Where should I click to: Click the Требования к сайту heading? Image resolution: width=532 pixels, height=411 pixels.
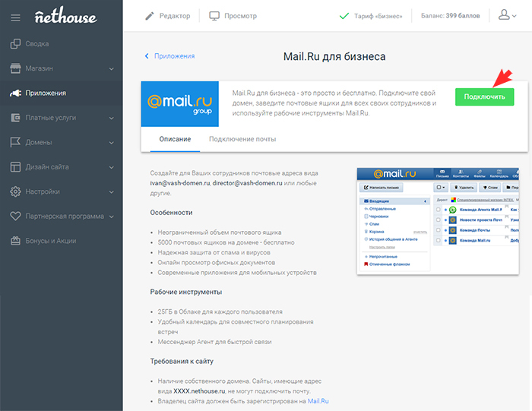point(182,362)
